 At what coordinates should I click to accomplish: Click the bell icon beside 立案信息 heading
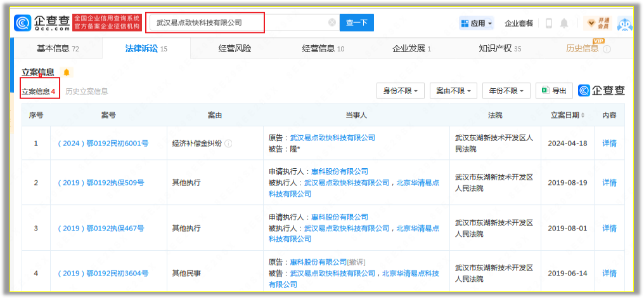(x=67, y=73)
